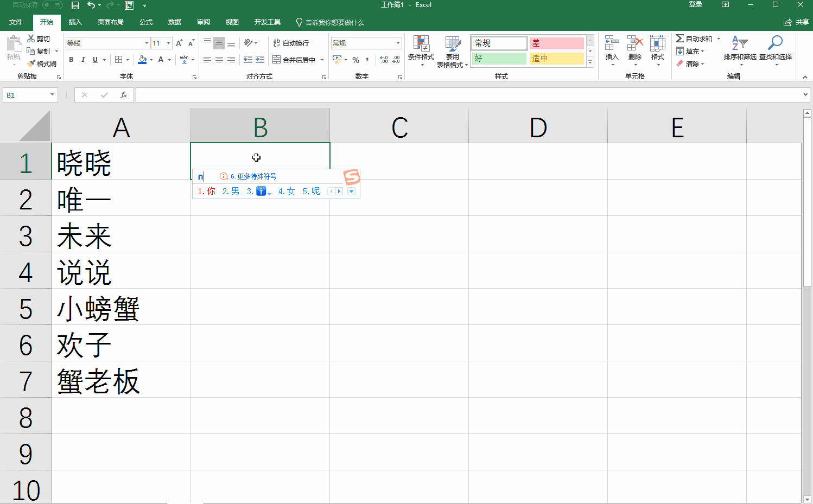Click the 更多特殊符号 IME link
The width and height of the screenshot is (813, 504).
tap(253, 176)
